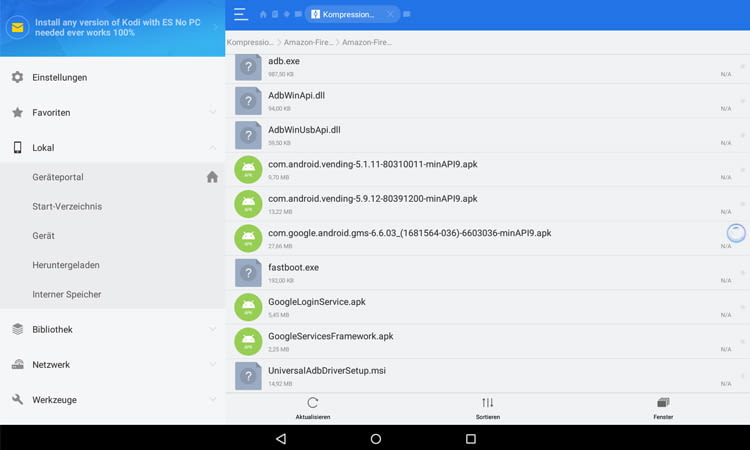The height and width of the screenshot is (450, 750).
Task: Click the unknown-file icon of adb.exe
Action: point(248,67)
